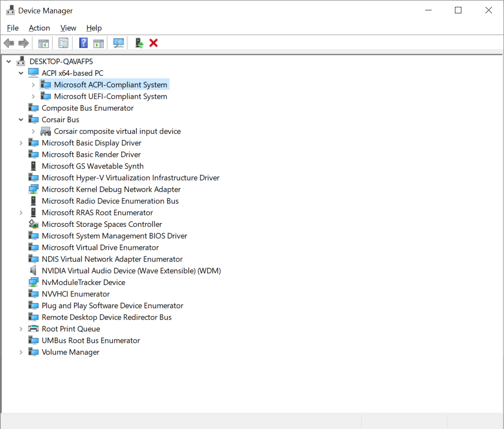This screenshot has height=429, width=504.
Task: Select "Microsoft Basic Display Driver" text
Action: click(92, 143)
